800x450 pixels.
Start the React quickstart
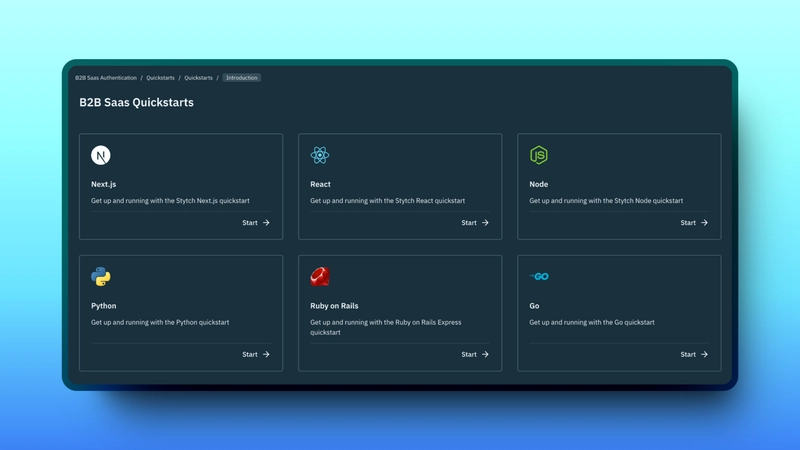475,222
